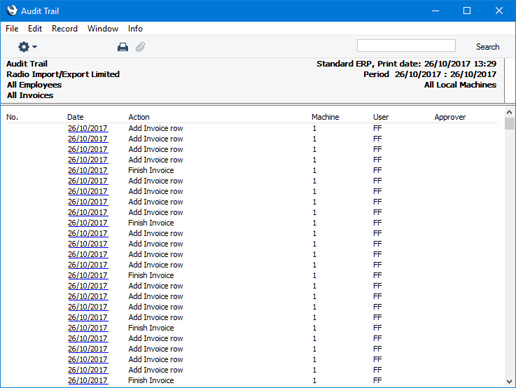Click the scrollbar up arrow
This screenshot has height=388, width=516.
[509, 112]
